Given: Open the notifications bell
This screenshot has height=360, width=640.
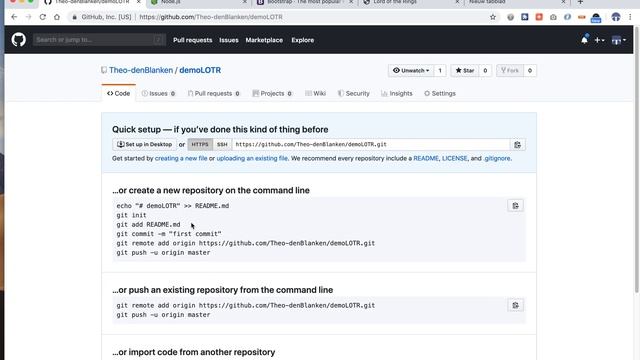Looking at the screenshot, I should pyautogui.click(x=584, y=40).
